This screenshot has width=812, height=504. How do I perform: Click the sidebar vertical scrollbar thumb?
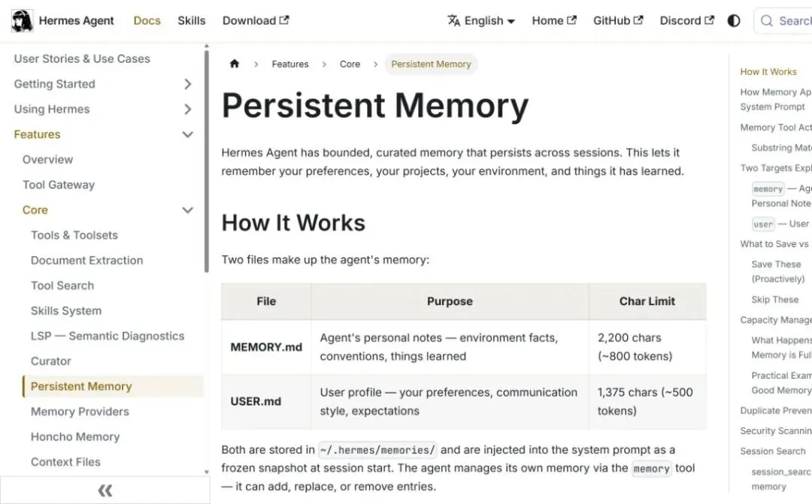pos(207,161)
